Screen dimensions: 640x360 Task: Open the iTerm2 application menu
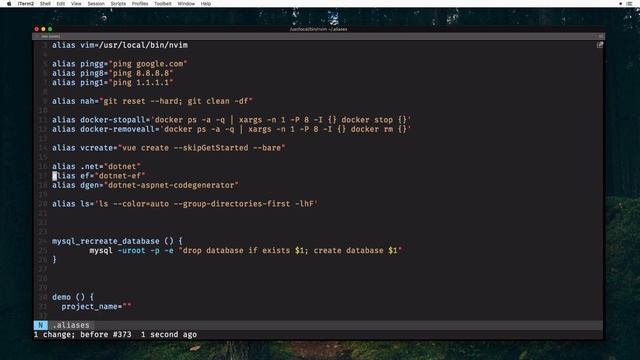point(26,4)
